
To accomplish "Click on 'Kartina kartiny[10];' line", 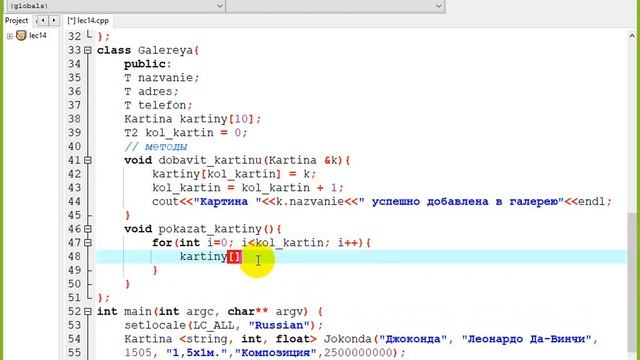I will 193,119.
